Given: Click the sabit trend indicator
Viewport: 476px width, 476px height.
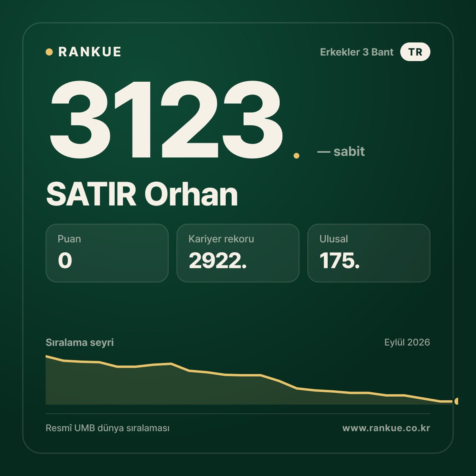Looking at the screenshot, I should tap(341, 151).
